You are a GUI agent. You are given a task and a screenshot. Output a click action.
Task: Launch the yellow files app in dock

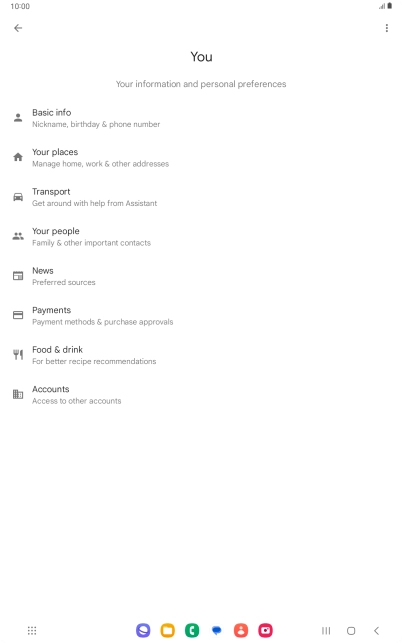click(167, 630)
